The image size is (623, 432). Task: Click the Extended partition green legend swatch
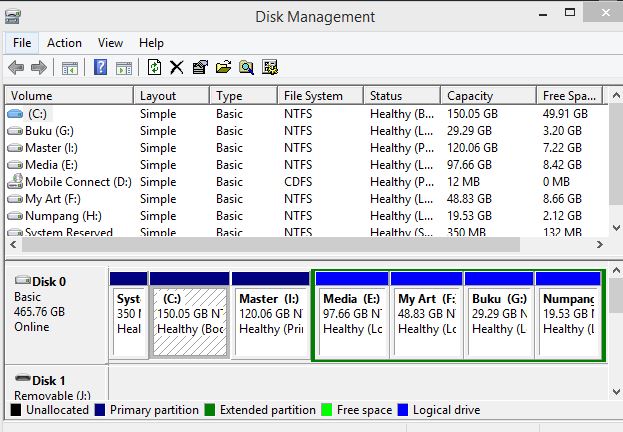(209, 410)
